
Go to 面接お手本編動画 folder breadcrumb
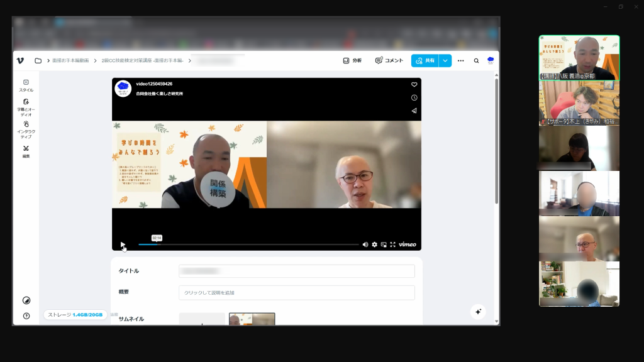click(70, 61)
